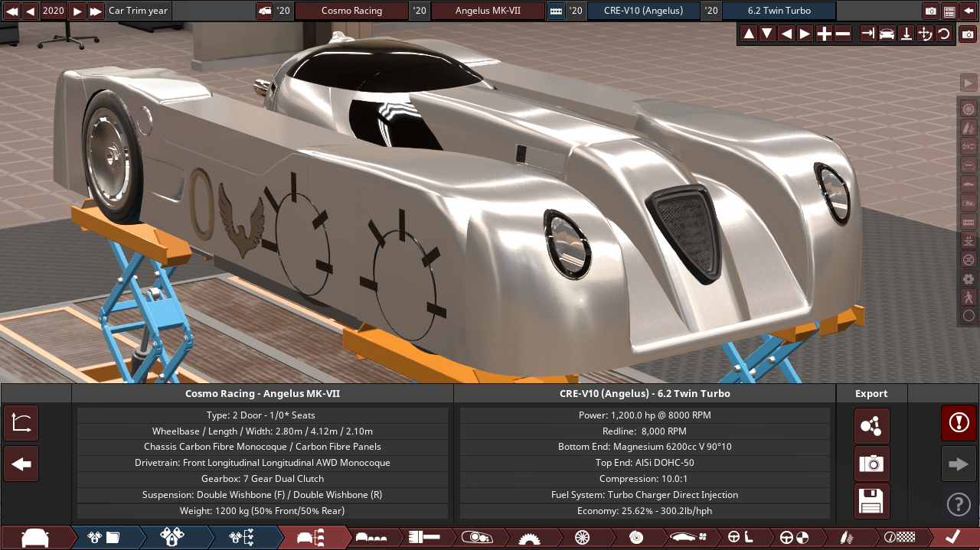Click the export camera photo icon

(872, 464)
